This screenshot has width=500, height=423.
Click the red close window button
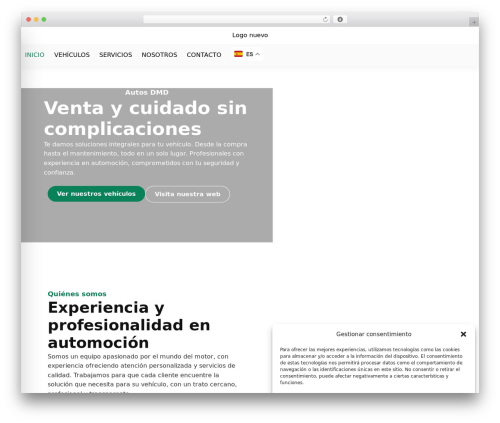(29, 20)
